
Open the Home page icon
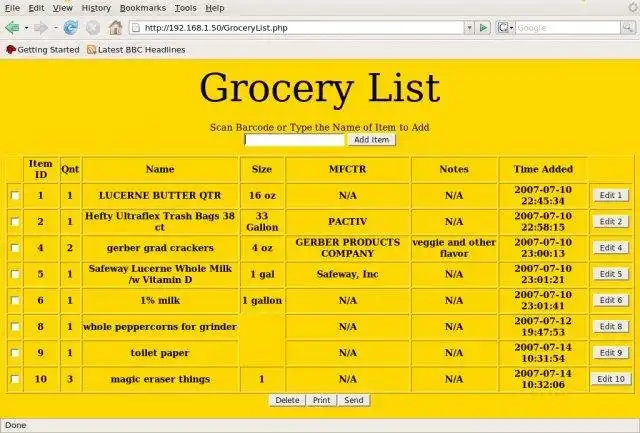(116, 28)
